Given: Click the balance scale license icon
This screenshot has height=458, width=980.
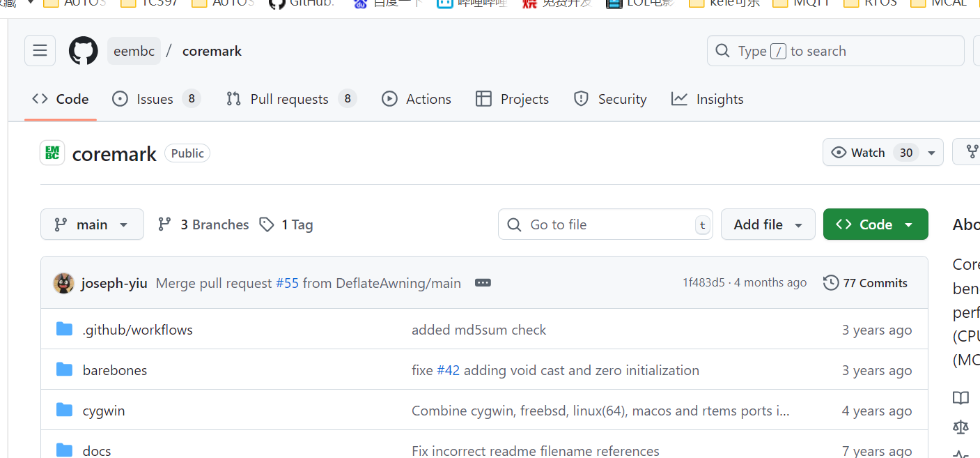Looking at the screenshot, I should pos(960,427).
